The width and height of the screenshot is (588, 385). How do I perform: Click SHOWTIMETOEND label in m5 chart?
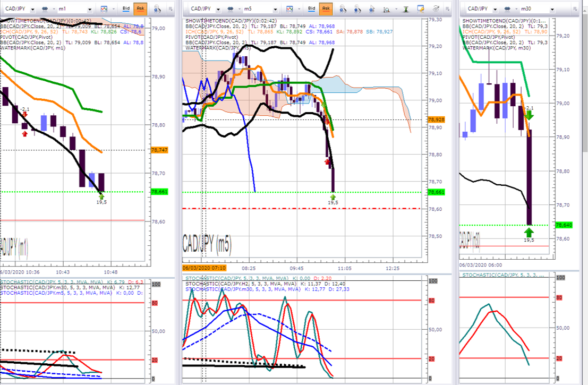coord(231,21)
